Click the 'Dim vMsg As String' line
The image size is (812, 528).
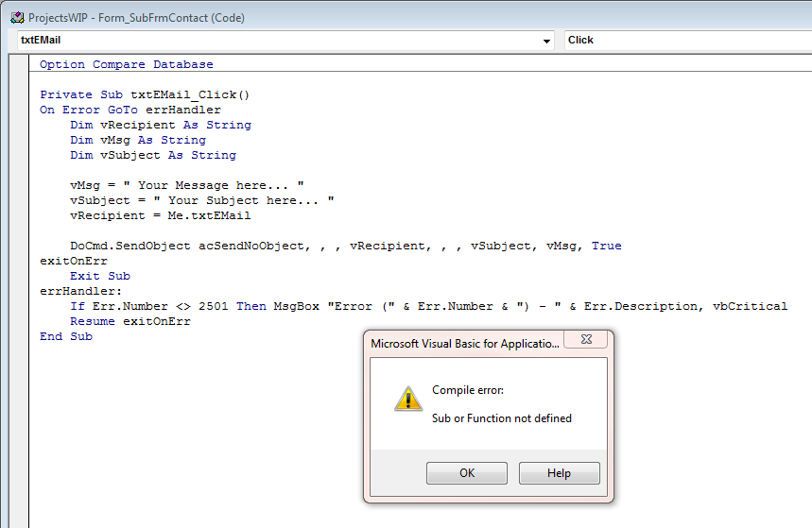pos(138,140)
